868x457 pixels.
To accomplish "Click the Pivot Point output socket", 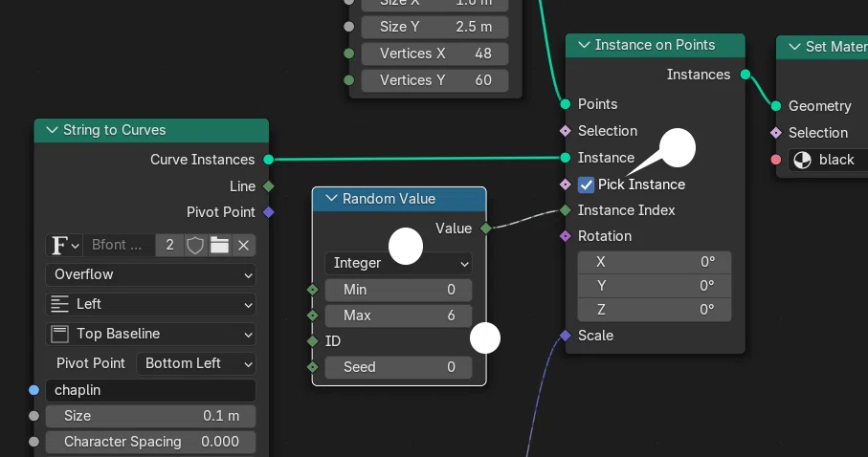I will point(269,212).
